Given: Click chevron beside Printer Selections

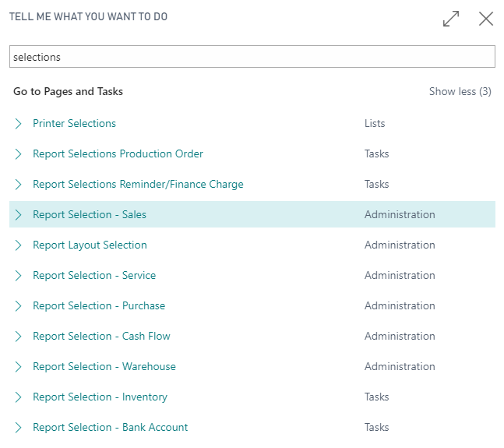Looking at the screenshot, I should click(x=19, y=124).
